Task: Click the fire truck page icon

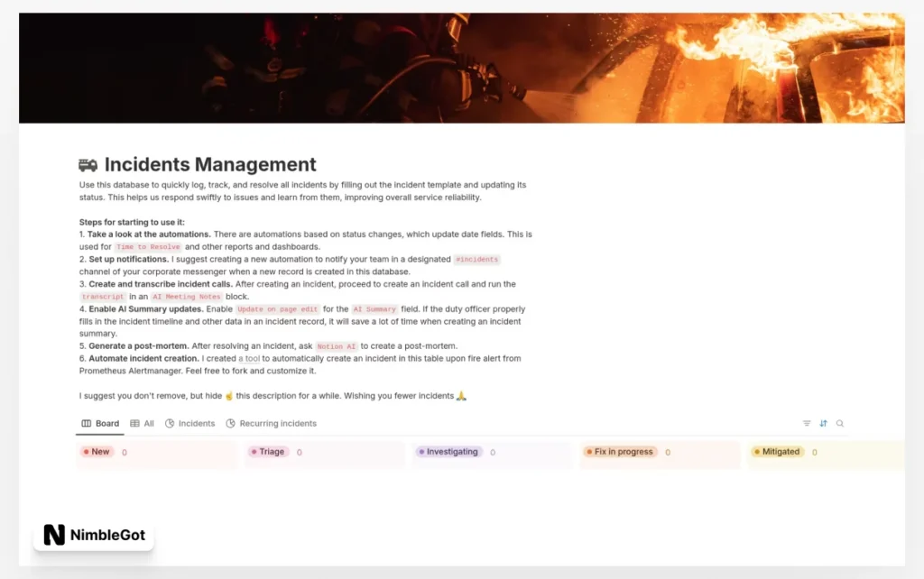Action: pos(88,164)
